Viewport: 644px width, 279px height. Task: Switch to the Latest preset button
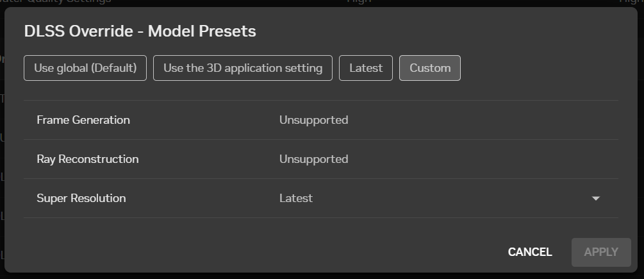coord(366,68)
